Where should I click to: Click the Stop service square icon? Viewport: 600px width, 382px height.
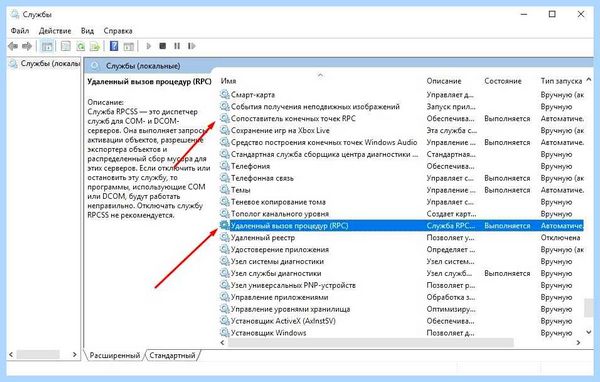pyautogui.click(x=163, y=46)
